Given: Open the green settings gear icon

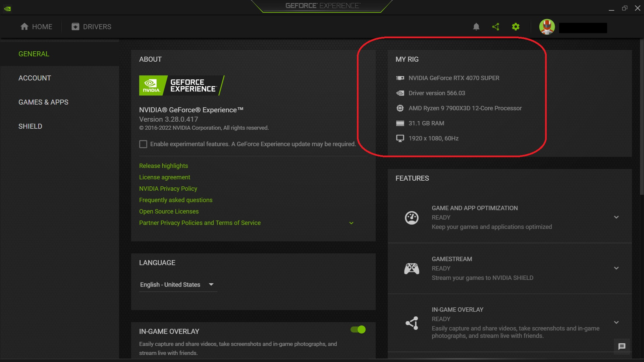Looking at the screenshot, I should (x=516, y=27).
